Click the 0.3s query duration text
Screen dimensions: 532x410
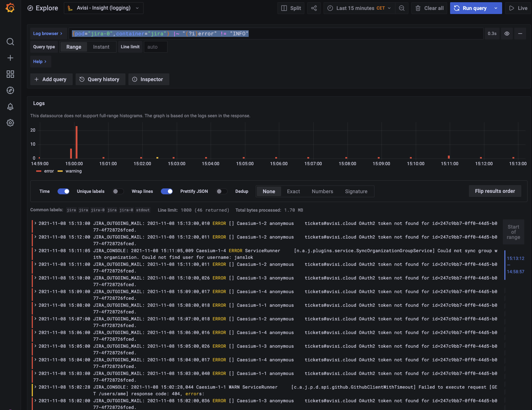(492, 34)
